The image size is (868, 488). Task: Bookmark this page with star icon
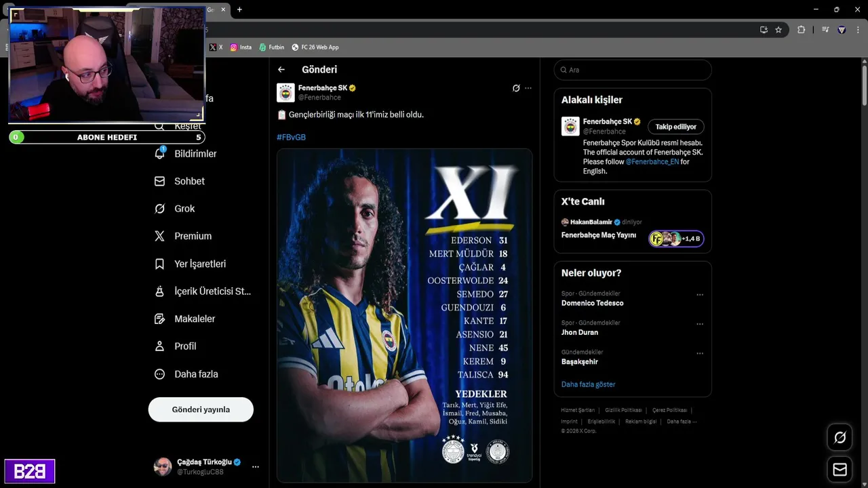point(778,30)
